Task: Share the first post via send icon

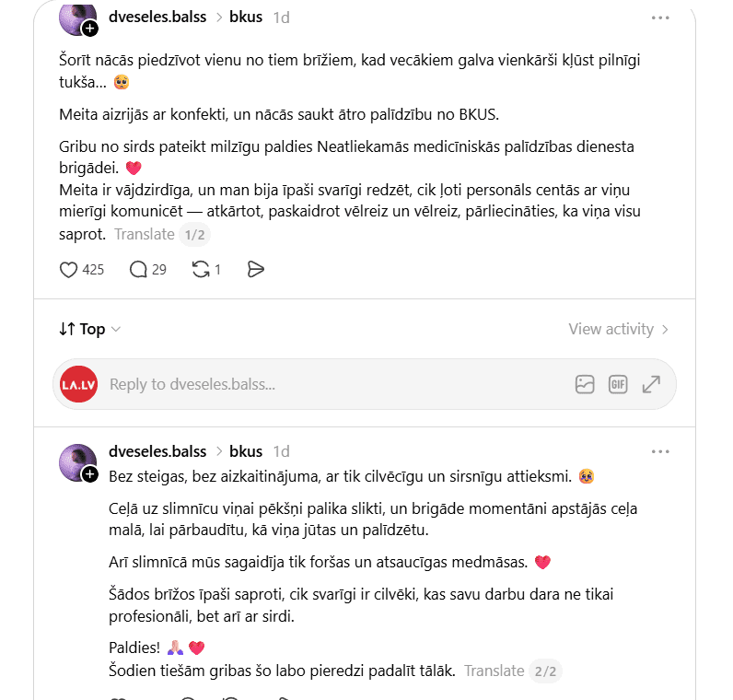Action: [256, 270]
